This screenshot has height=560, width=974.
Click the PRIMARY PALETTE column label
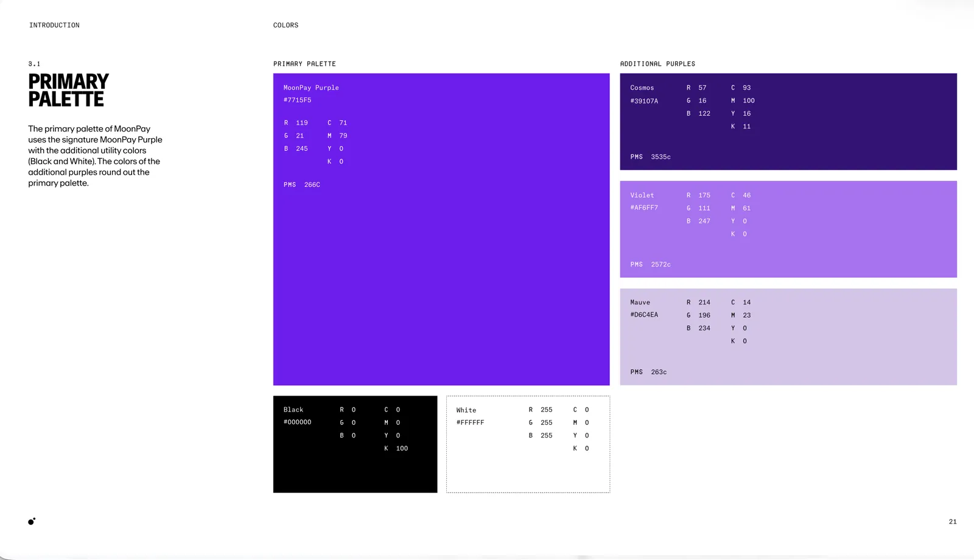coord(304,64)
